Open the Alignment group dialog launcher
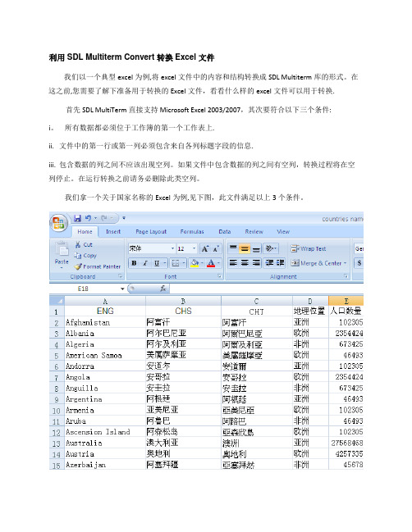This screenshot has width=412, height=532. pos(346,276)
